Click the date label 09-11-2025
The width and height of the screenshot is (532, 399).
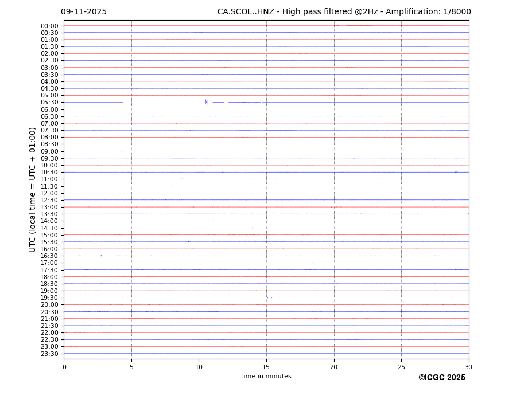coord(84,12)
